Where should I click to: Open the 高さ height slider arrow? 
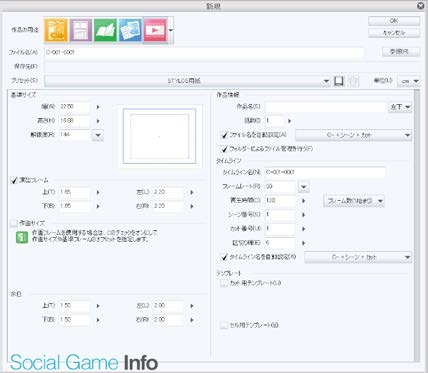pyautogui.click(x=98, y=121)
